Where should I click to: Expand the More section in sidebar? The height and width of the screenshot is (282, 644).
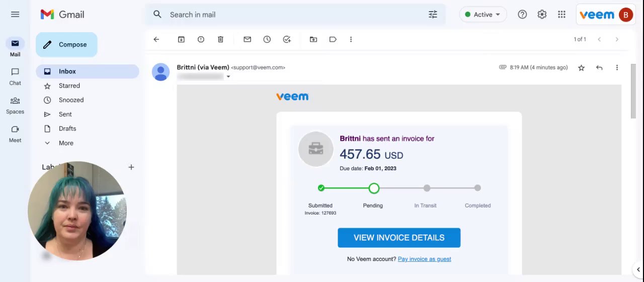click(x=65, y=143)
